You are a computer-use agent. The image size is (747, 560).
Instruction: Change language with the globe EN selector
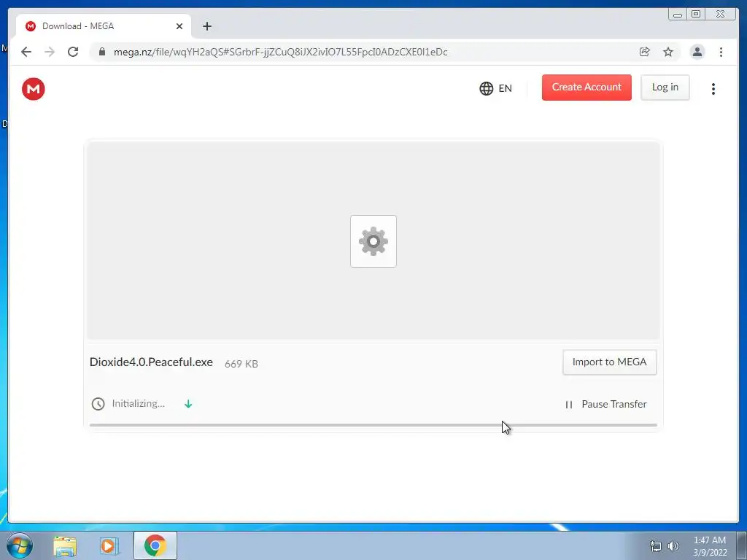[495, 88]
